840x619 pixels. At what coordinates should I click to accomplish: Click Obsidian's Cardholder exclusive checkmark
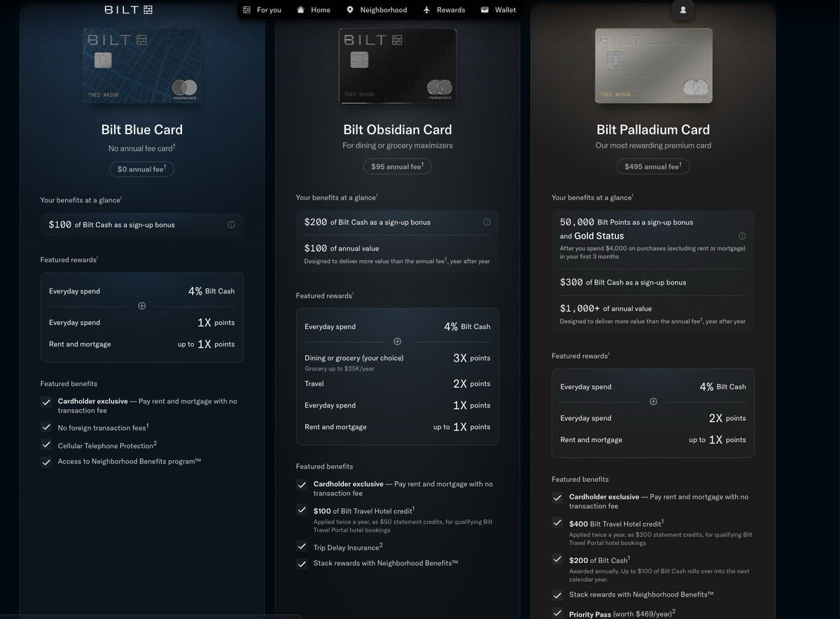[302, 485]
